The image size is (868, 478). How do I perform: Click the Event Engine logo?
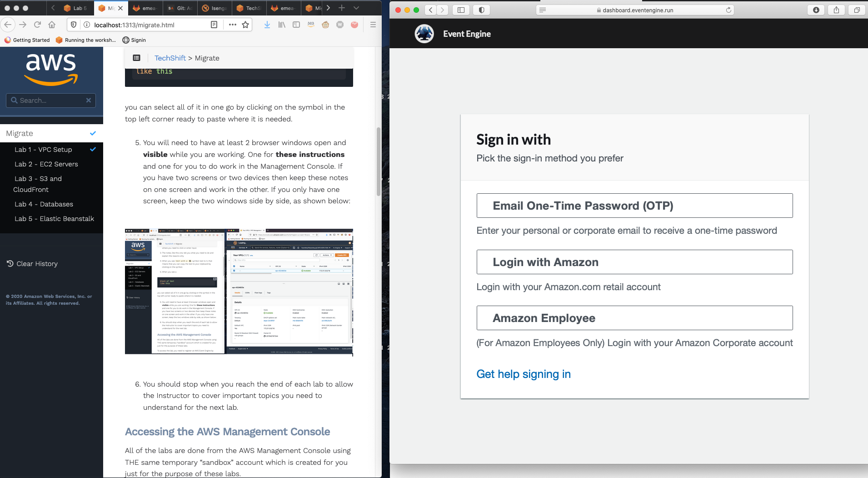tap(424, 34)
